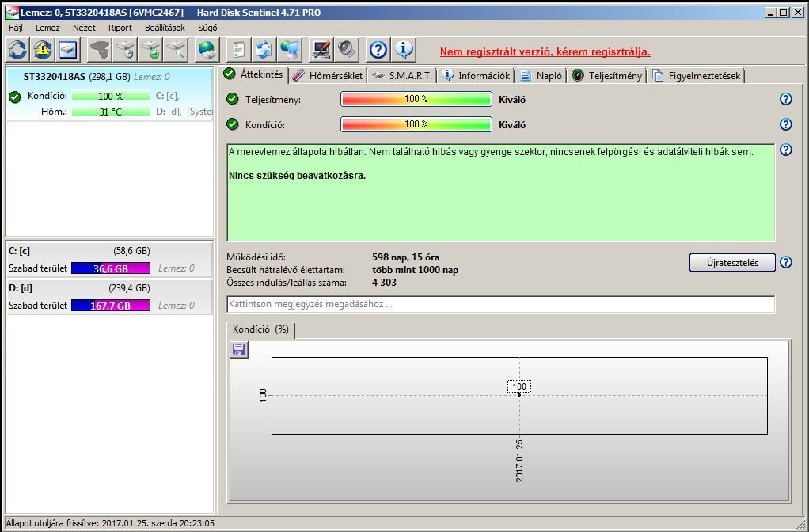Image resolution: width=809 pixels, height=532 pixels.
Task: Click the Teljesítmény 100 % gradient bar
Action: (x=416, y=99)
